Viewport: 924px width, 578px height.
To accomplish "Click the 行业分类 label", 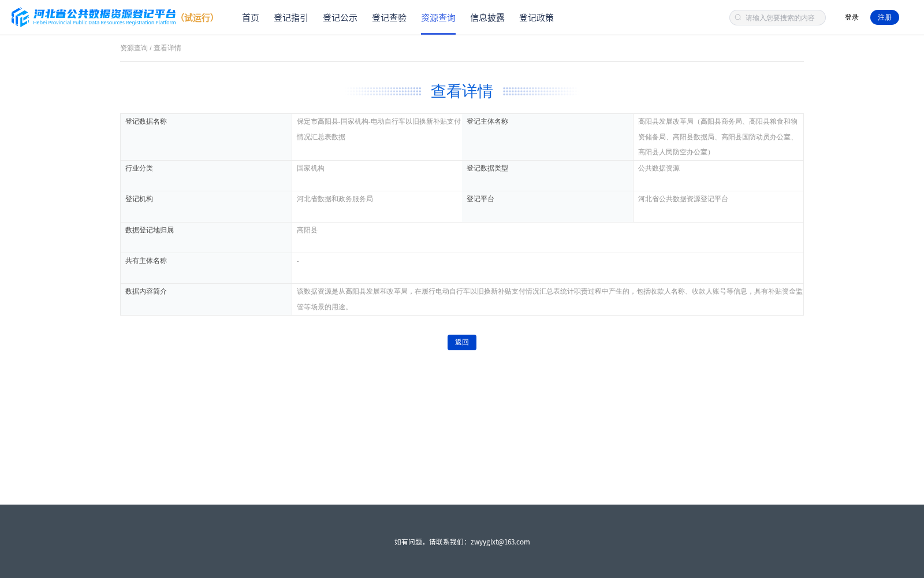I will point(139,168).
